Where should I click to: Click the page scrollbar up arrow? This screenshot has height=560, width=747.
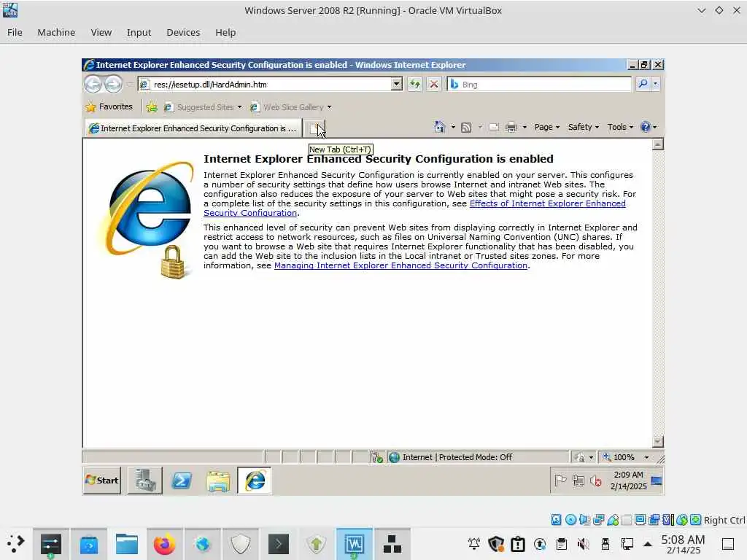pyautogui.click(x=657, y=144)
